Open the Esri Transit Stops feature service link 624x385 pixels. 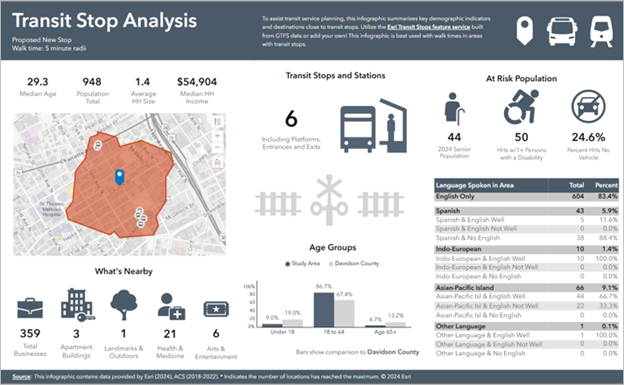coord(428,27)
